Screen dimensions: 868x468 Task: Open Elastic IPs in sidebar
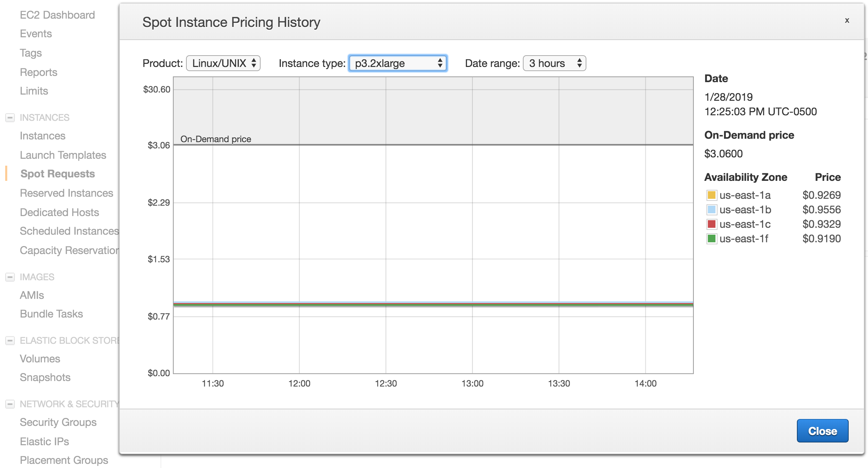click(45, 441)
